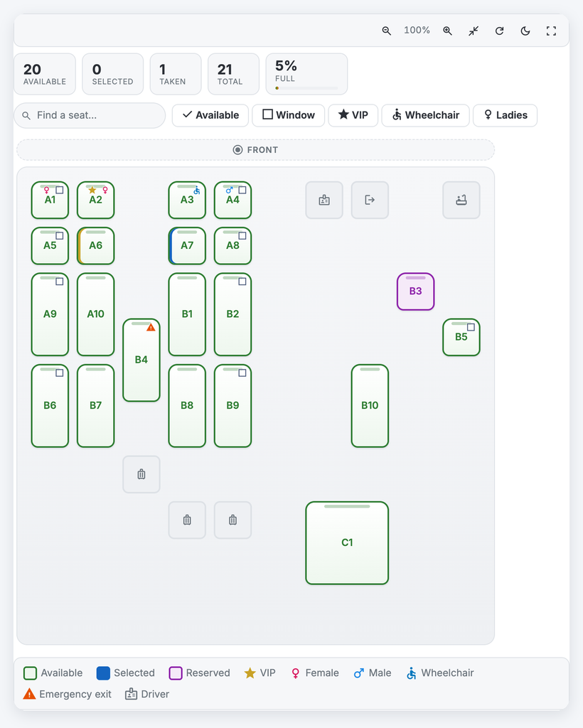Viewport: 583px width, 728px height.
Task: Select sleeper seat B8
Action: coord(187,406)
